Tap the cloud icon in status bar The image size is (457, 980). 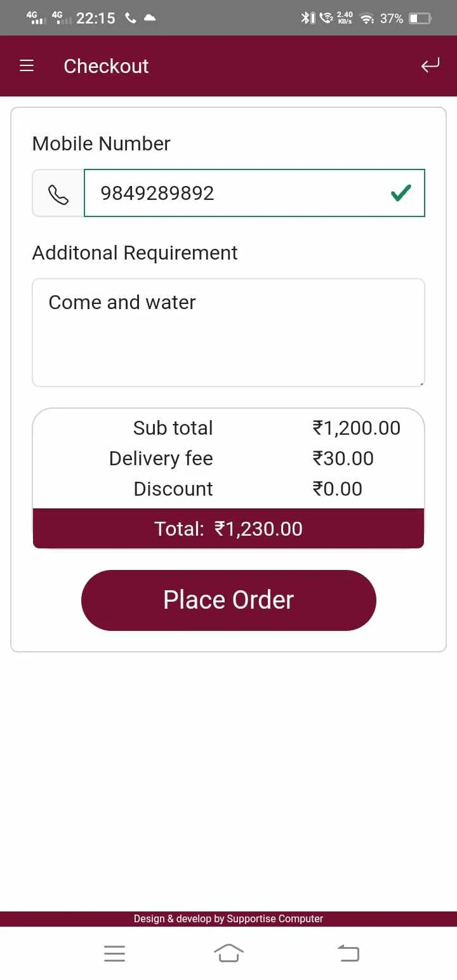coord(149,18)
